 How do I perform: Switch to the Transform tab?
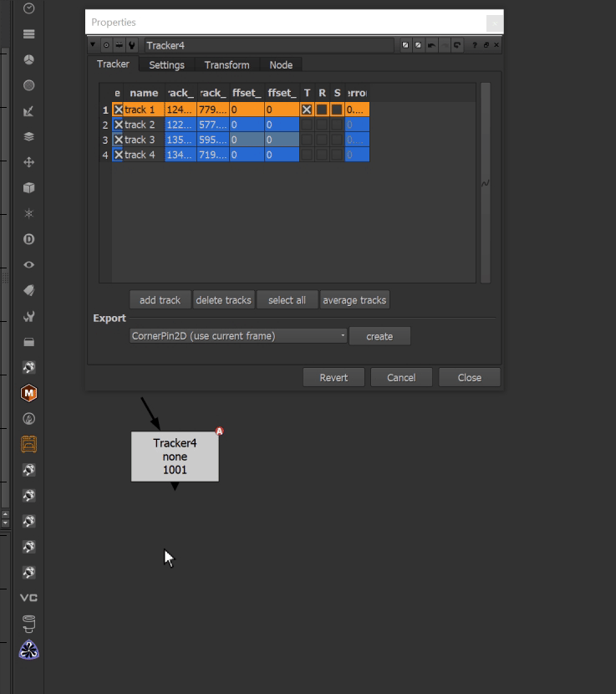tap(227, 65)
